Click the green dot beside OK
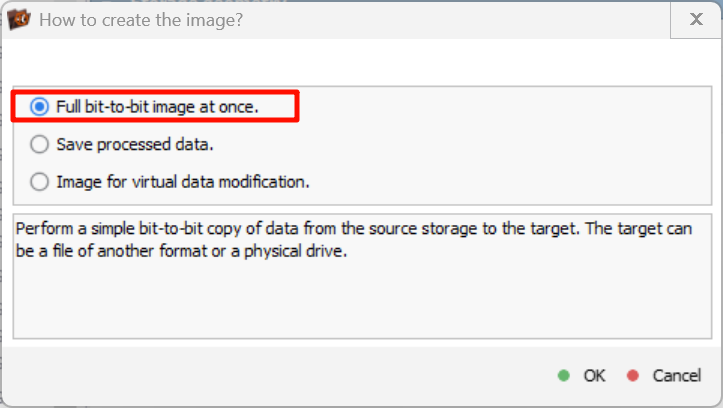 [564, 376]
